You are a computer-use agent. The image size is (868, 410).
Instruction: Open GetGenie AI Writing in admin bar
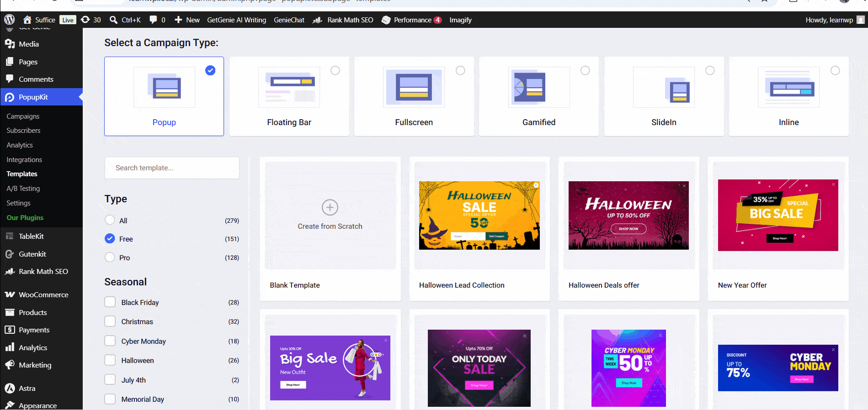pyautogui.click(x=236, y=20)
